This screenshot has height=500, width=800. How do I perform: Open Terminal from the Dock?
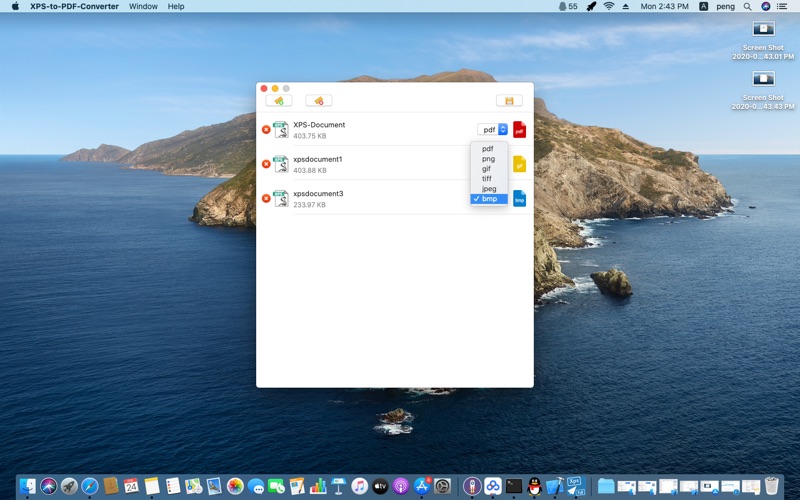[513, 486]
